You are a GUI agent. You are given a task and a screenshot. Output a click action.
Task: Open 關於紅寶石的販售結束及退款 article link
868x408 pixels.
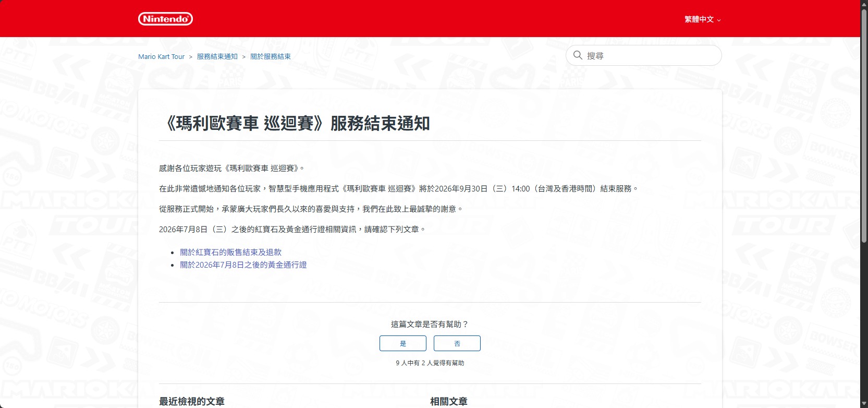[x=230, y=252]
